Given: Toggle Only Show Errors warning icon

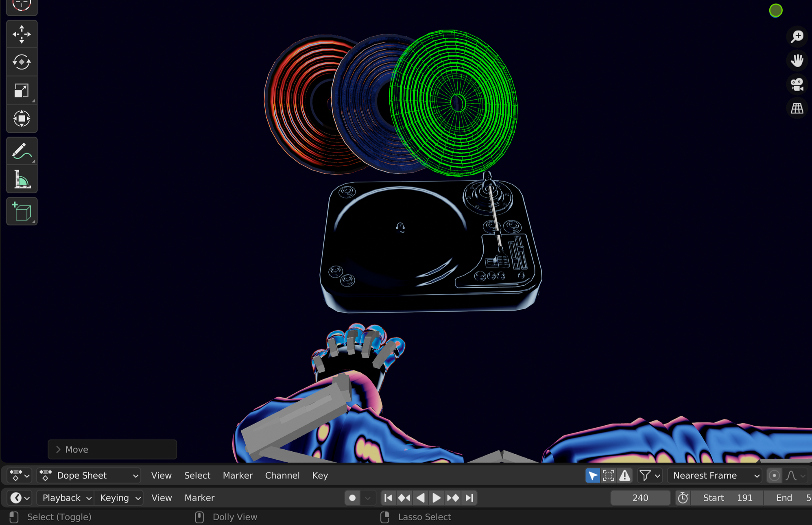Looking at the screenshot, I should coord(625,475).
